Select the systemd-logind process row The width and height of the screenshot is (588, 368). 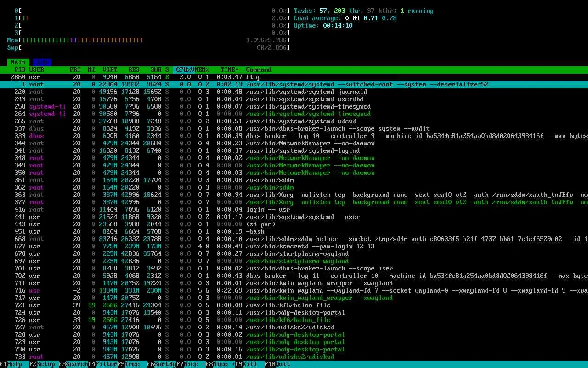(x=294, y=150)
